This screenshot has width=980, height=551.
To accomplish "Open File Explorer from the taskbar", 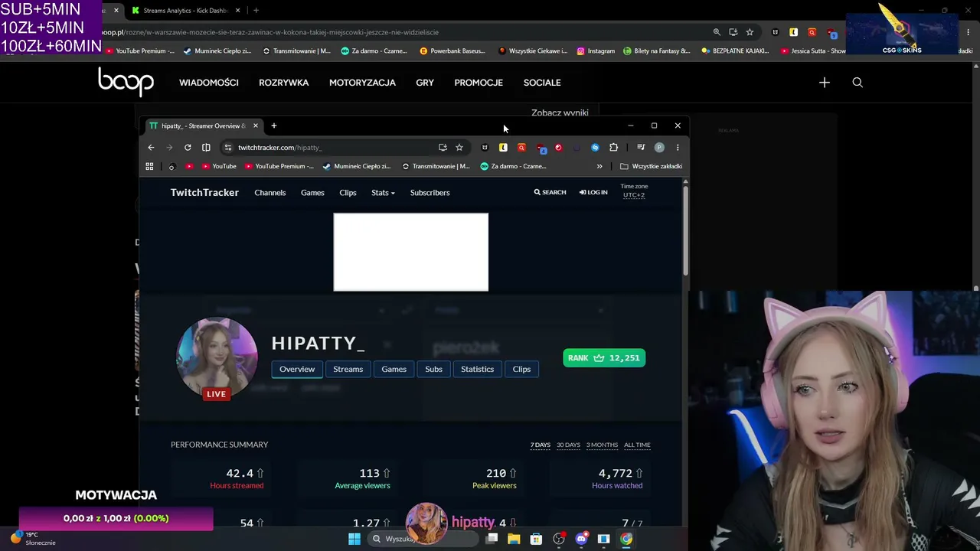I will pyautogui.click(x=514, y=539).
